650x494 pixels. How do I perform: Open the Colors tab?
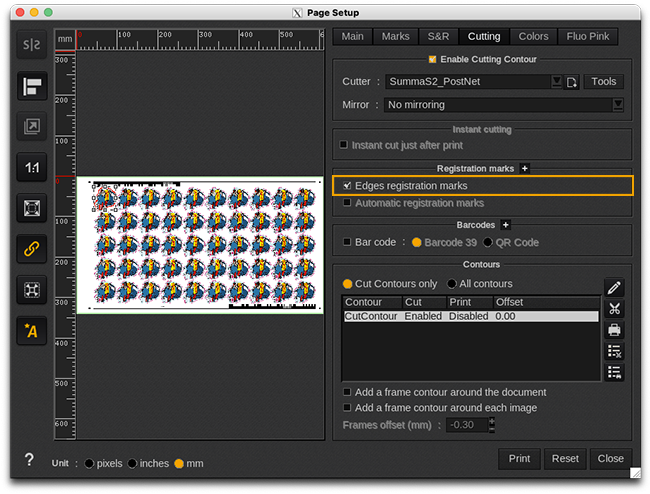(x=533, y=37)
